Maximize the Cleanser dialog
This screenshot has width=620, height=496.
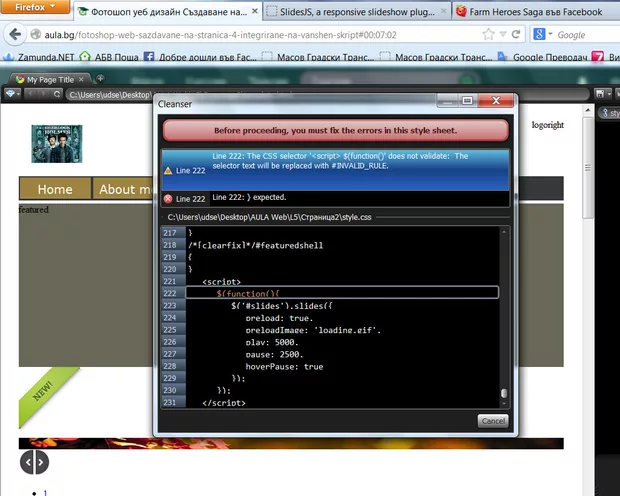point(467,101)
